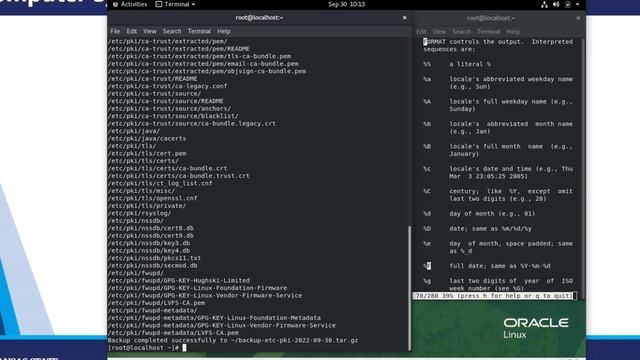This screenshot has width=640, height=360.
Task: Click the line /etc/pki/tls/certs/ca-bundle.trust.crt
Action: point(179,176)
